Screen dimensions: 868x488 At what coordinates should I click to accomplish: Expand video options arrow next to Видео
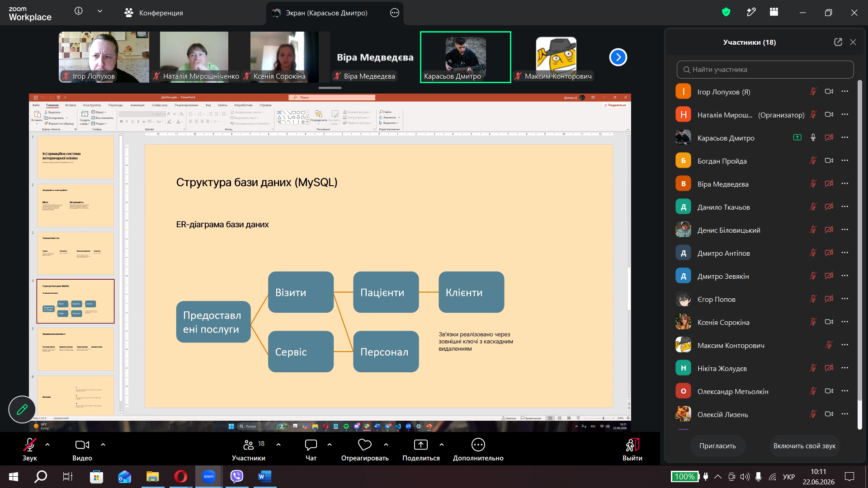tap(103, 445)
